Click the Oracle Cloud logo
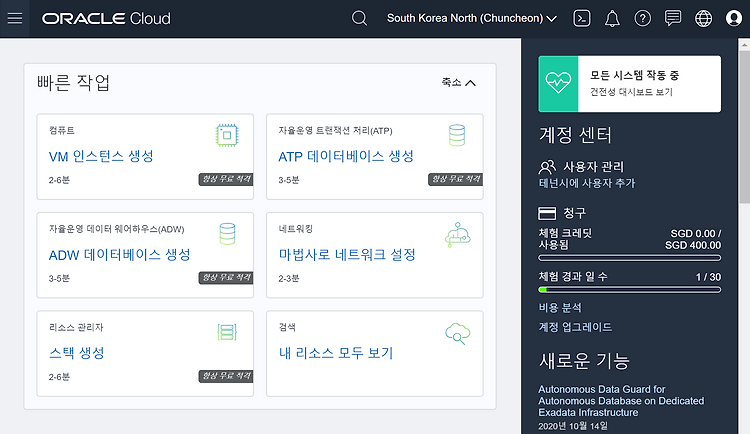This screenshot has height=434, width=750. click(106, 19)
